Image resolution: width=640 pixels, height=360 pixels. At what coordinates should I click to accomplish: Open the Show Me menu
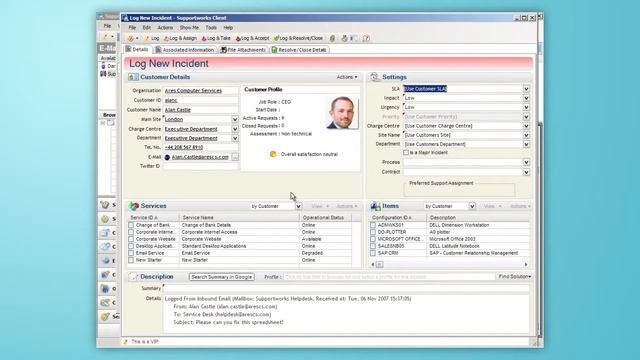click(x=189, y=28)
